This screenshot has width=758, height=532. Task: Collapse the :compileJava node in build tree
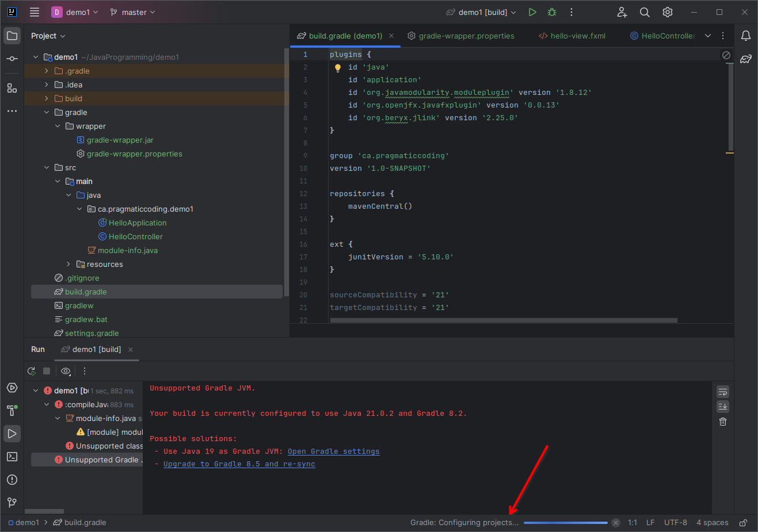[x=47, y=404]
